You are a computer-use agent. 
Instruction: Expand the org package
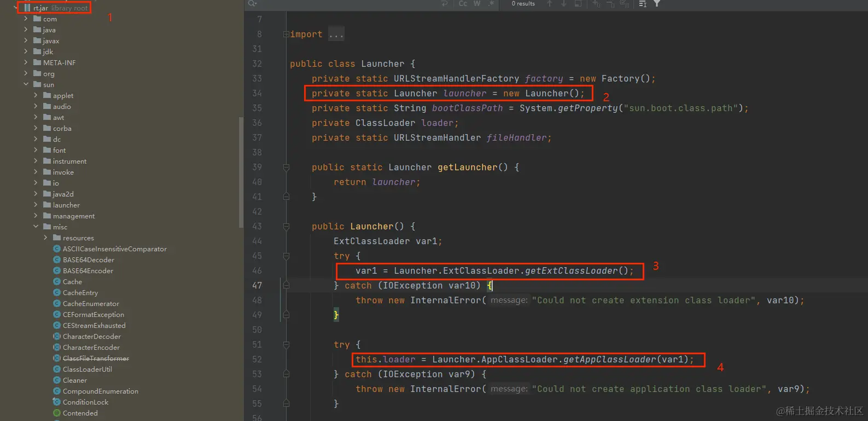[x=26, y=73]
